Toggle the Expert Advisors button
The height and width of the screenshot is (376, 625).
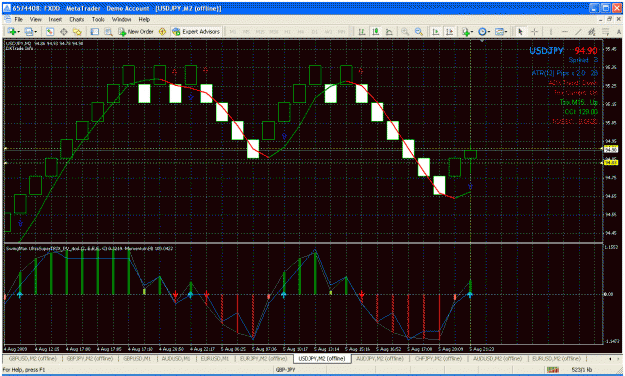pyautogui.click(x=196, y=31)
